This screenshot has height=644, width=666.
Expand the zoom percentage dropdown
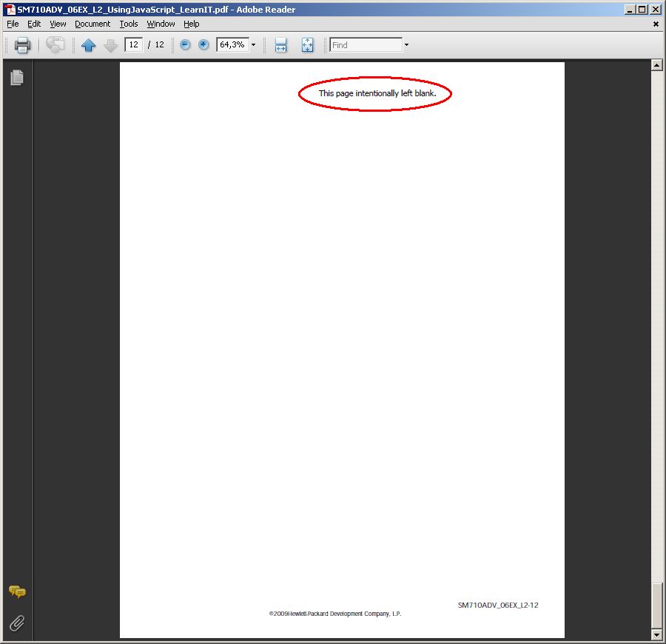pos(254,44)
